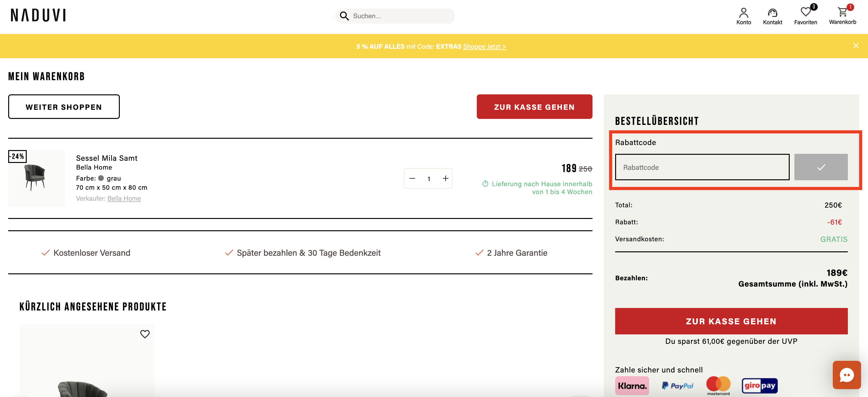Click the BESTELLÜBERSICHT heading

tap(657, 121)
